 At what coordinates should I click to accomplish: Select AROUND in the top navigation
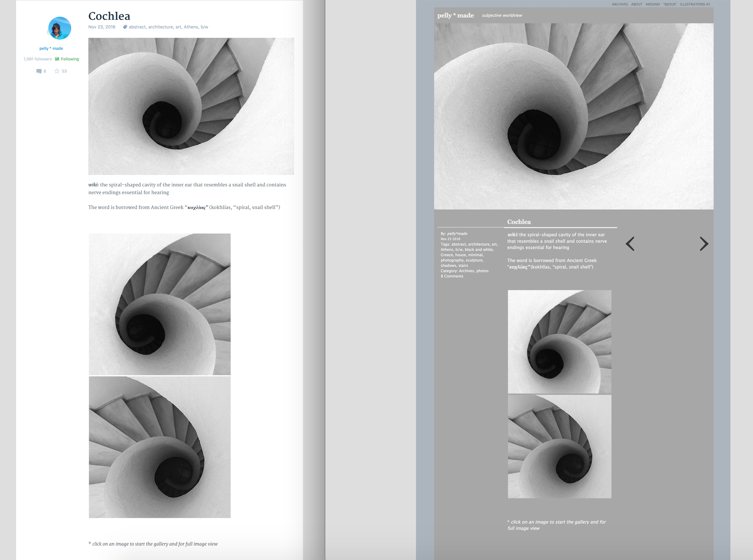(652, 4)
